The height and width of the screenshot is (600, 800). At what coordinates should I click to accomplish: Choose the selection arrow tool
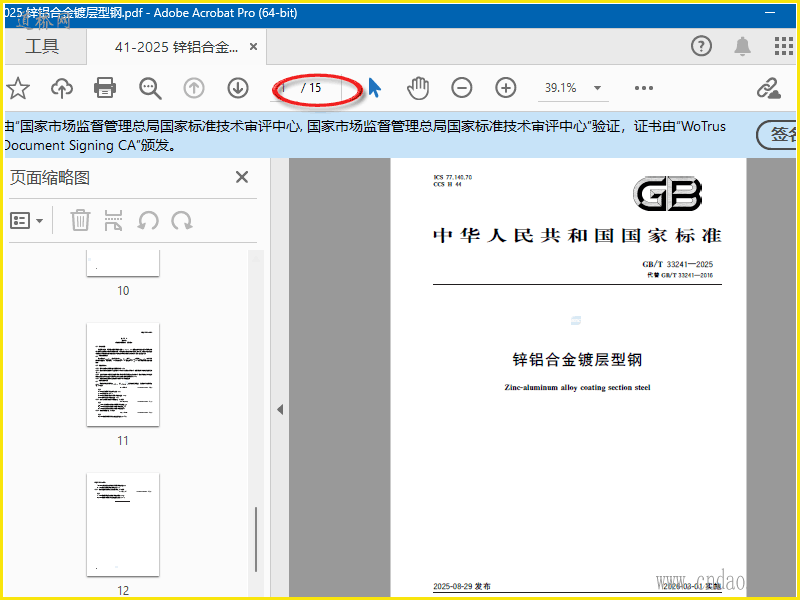pos(374,88)
